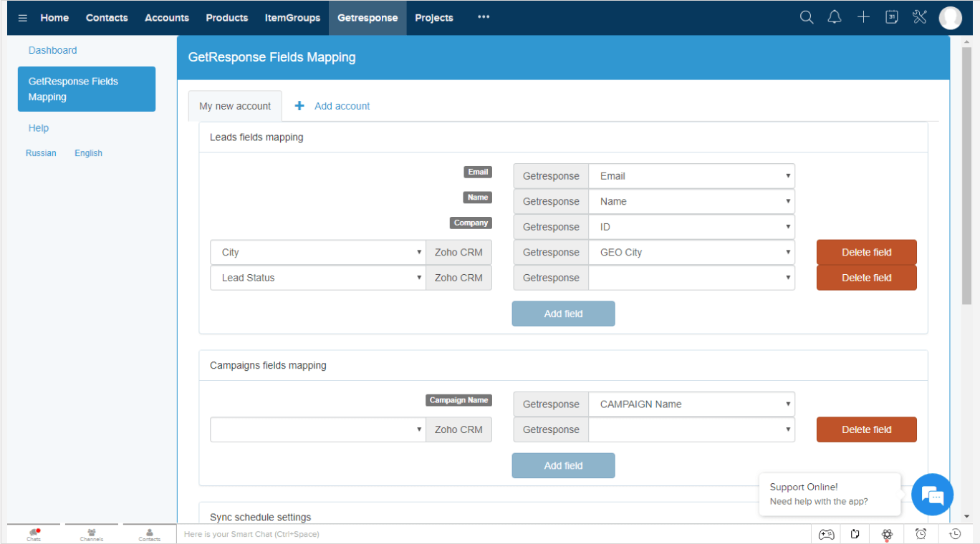Open the hamburger menu beside Home
The width and height of the screenshot is (980, 544).
click(22, 16)
